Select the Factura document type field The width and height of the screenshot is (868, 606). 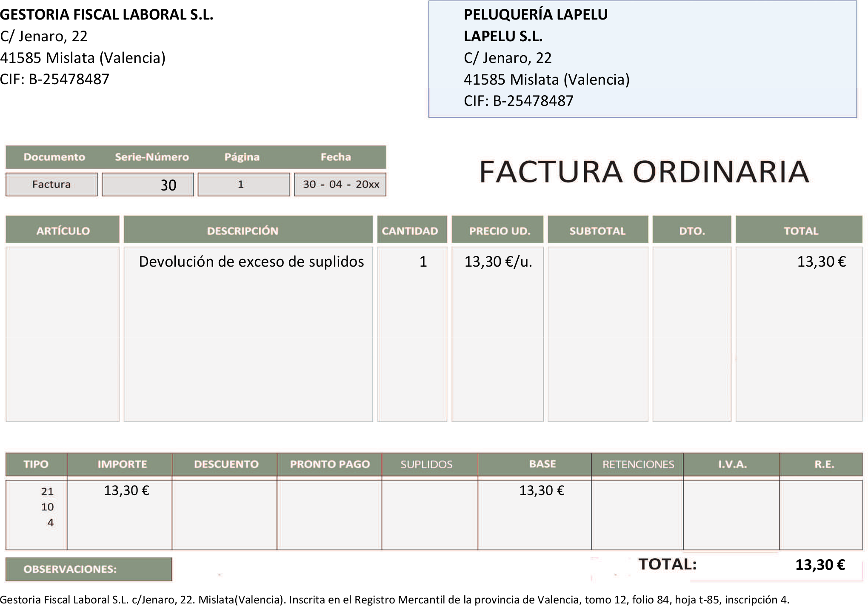click(x=51, y=185)
